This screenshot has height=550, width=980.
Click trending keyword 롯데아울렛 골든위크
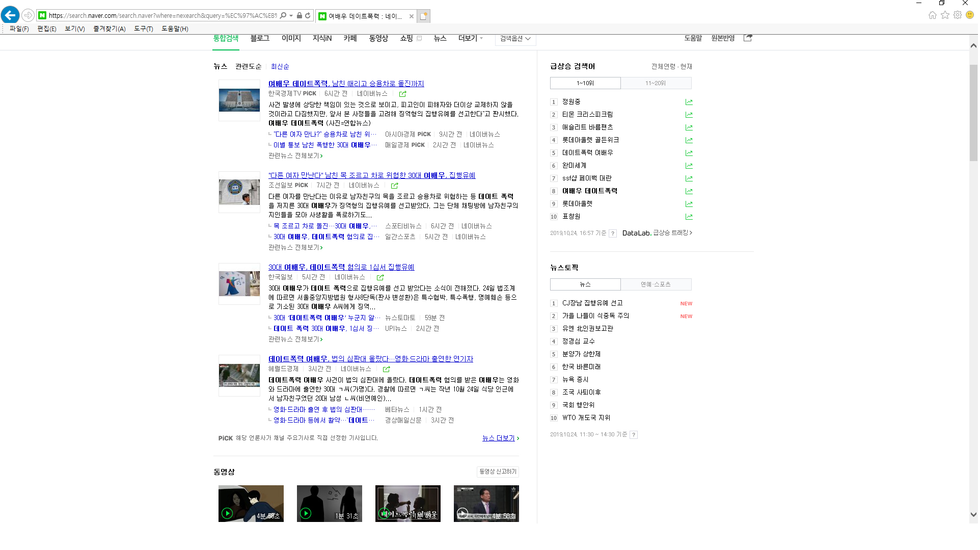click(x=591, y=140)
